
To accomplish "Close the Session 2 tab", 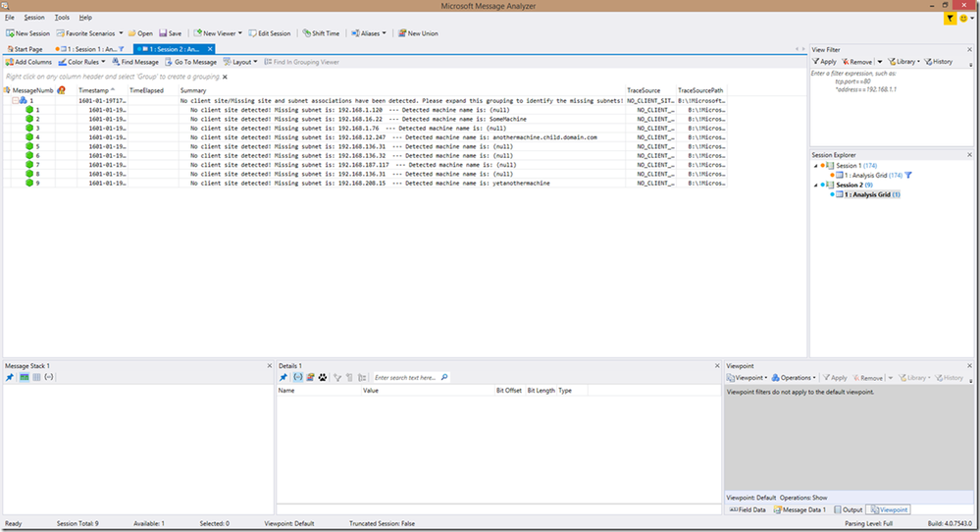I will pos(210,49).
